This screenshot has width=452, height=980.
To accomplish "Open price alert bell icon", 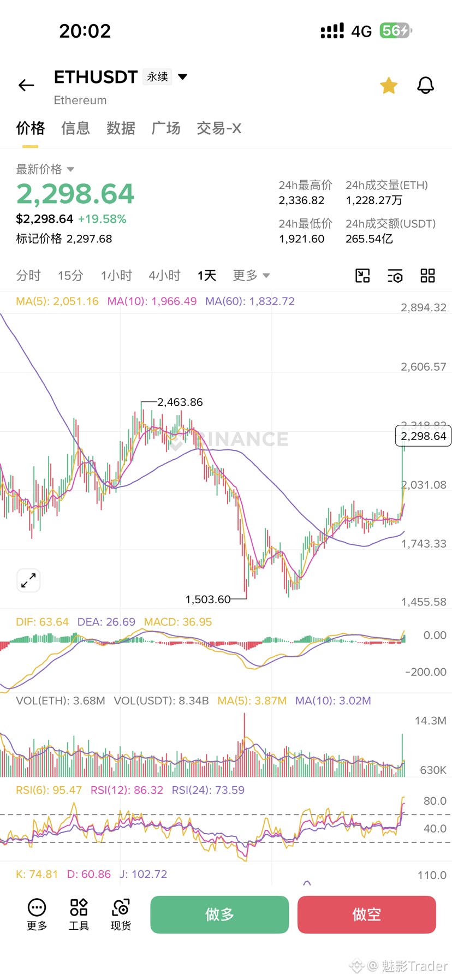I will coord(426,85).
